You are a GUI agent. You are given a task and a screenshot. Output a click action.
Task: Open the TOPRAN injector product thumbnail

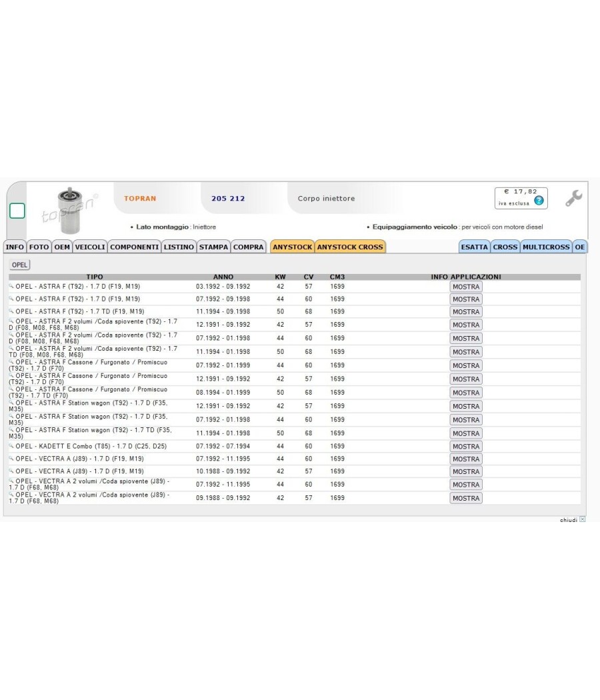(69, 210)
